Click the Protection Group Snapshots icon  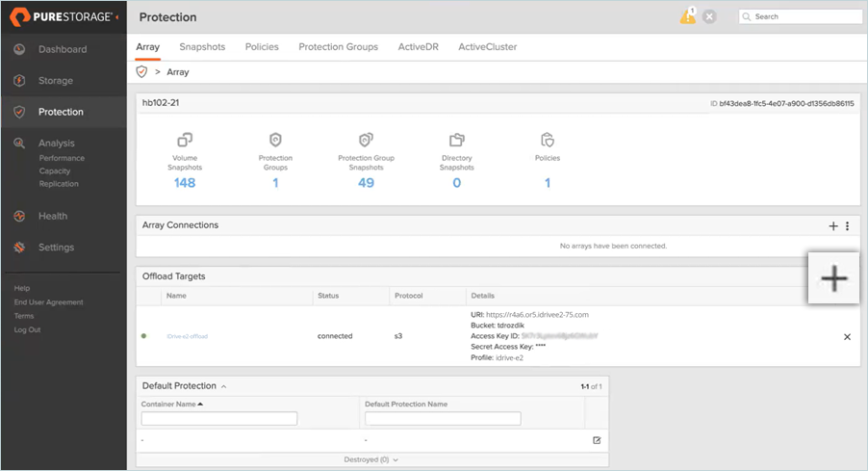click(x=366, y=139)
